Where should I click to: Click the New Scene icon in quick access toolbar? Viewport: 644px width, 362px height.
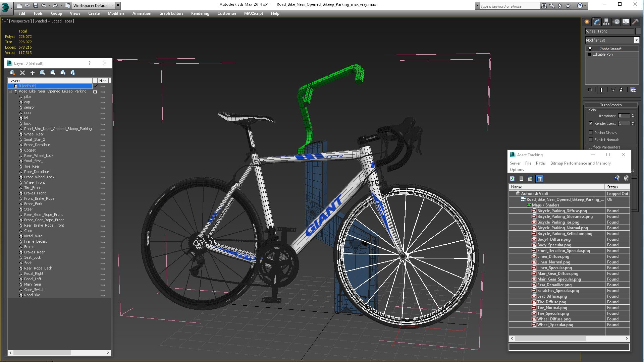pyautogui.click(x=19, y=6)
